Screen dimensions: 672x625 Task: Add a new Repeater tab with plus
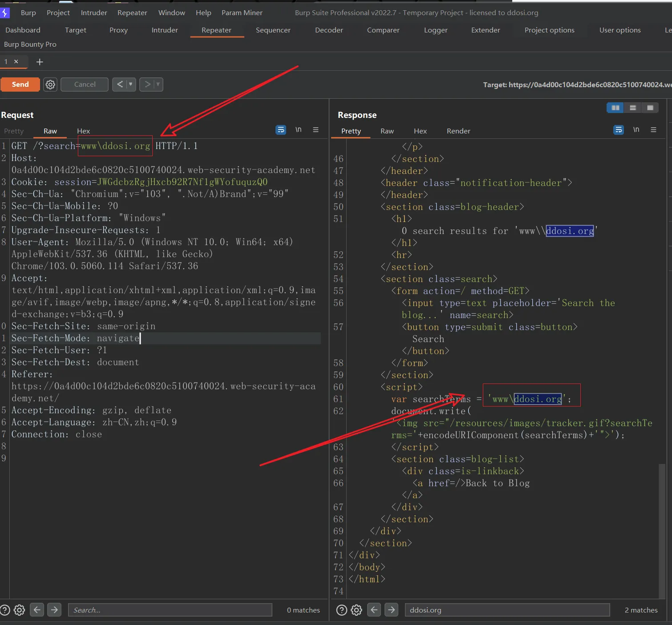(x=40, y=62)
